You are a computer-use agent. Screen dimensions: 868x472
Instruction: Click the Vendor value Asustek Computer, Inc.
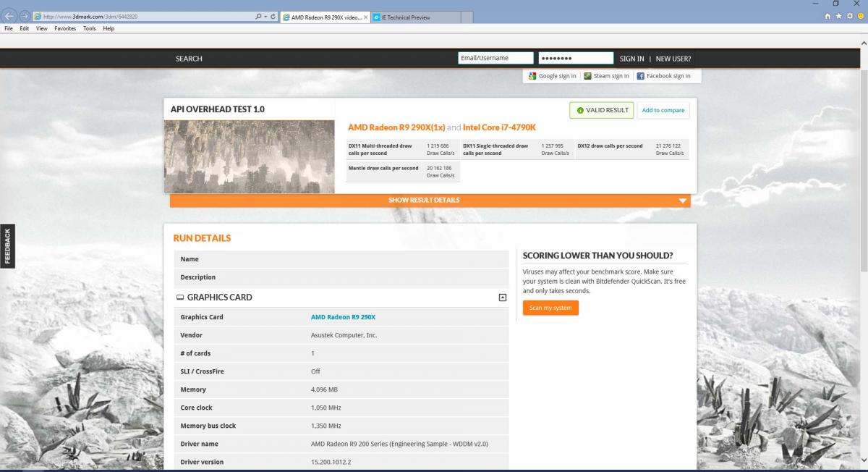344,335
